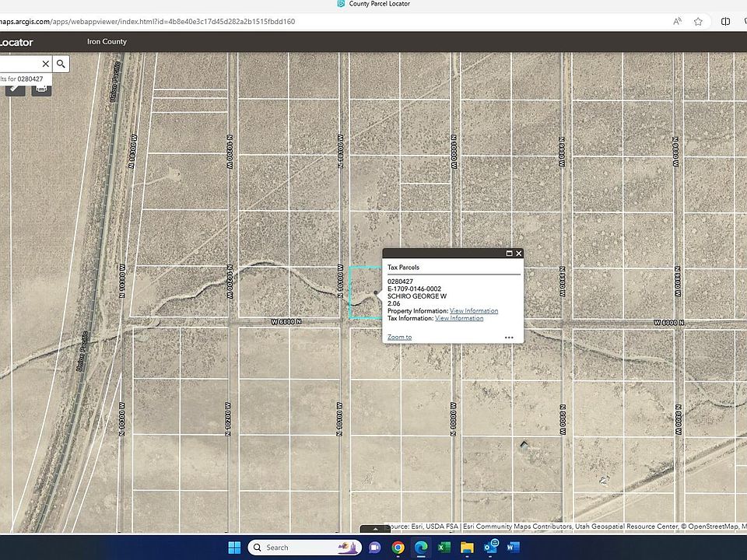The image size is (747, 560).
Task: Maximize the Tax Parcels popup
Action: coord(509,254)
